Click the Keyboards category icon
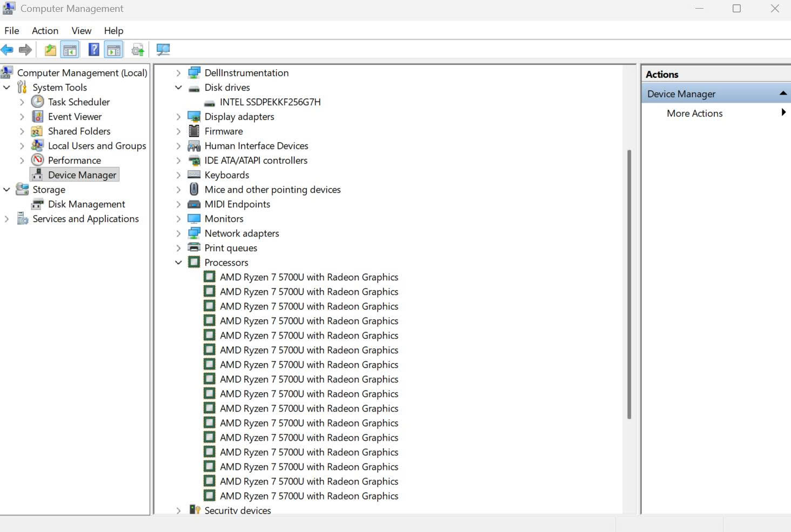This screenshot has width=791, height=532. [x=194, y=174]
